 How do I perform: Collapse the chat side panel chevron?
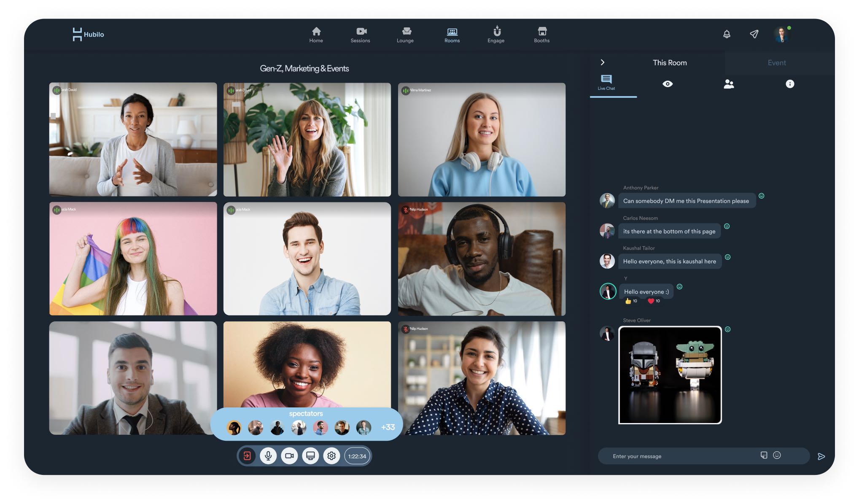click(602, 62)
